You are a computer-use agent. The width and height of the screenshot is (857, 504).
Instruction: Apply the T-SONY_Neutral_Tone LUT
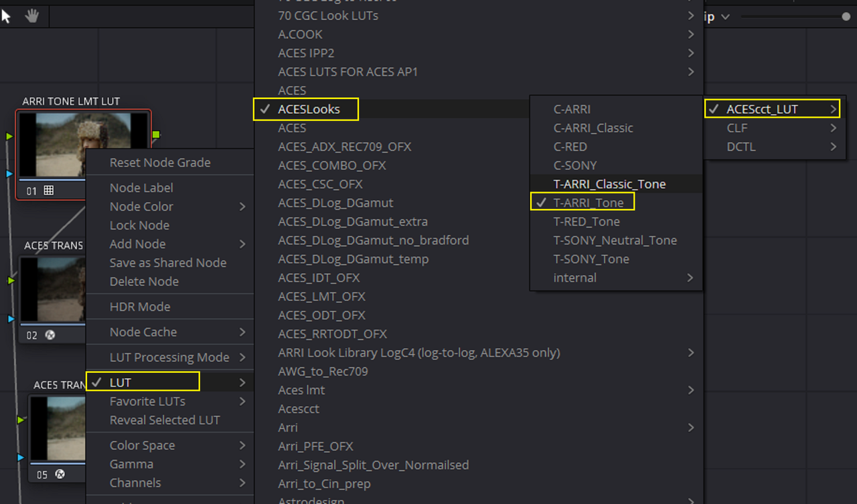(x=615, y=240)
